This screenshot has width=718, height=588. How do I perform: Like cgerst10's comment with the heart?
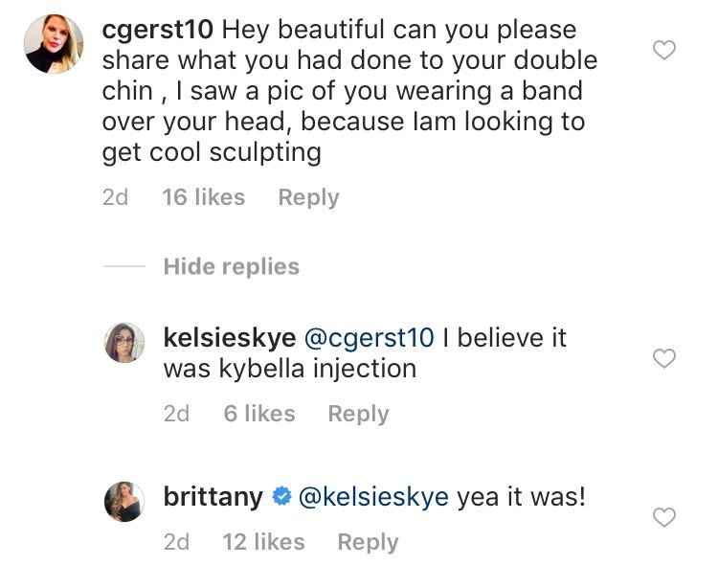[x=663, y=50]
